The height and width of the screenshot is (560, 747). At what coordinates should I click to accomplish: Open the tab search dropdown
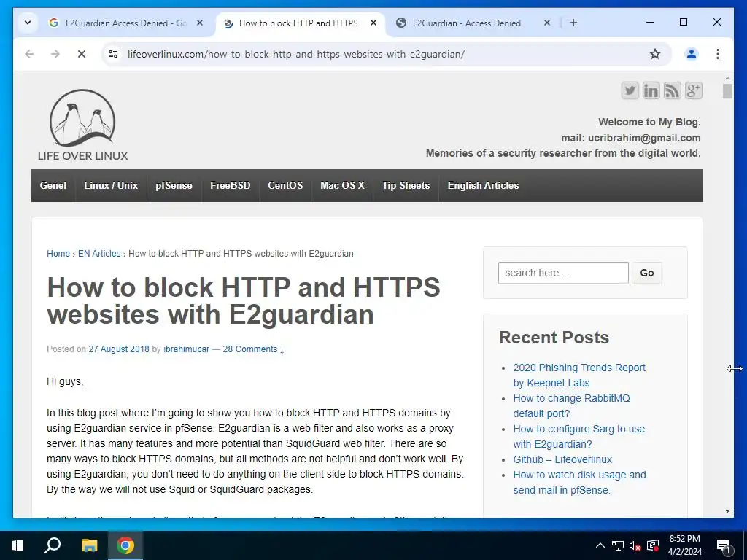click(28, 23)
